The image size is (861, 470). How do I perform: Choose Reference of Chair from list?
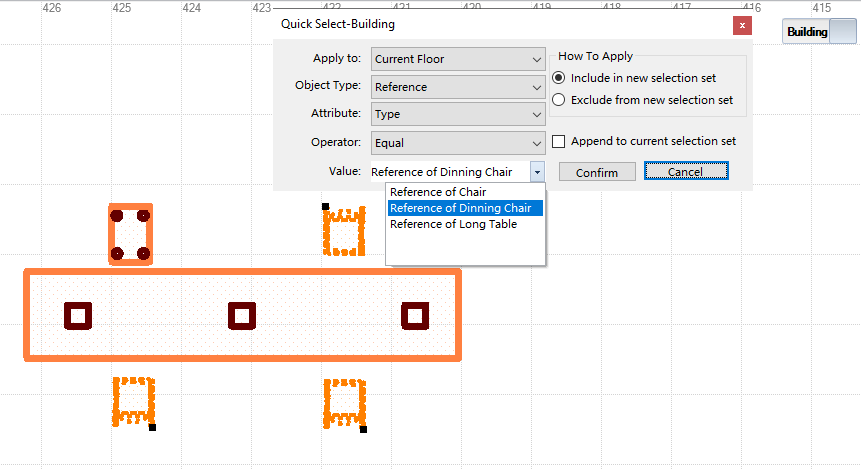[x=438, y=192]
